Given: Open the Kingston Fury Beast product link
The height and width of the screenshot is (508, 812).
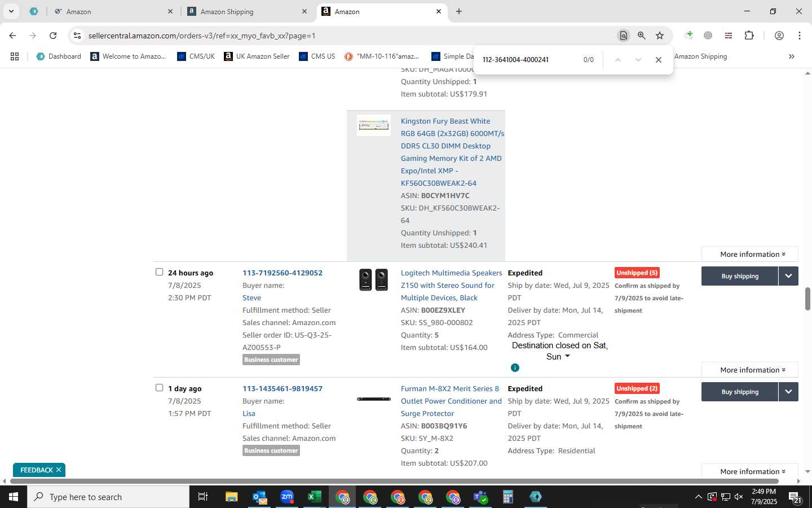Looking at the screenshot, I should click(x=452, y=152).
